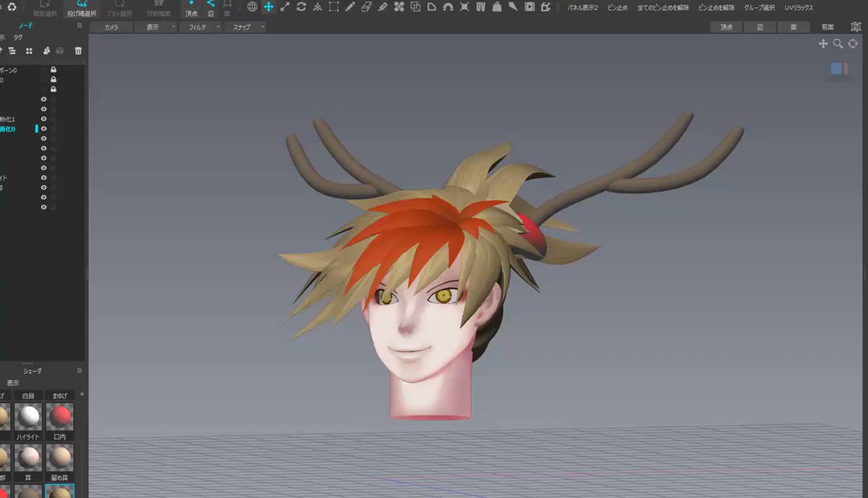Click the four-squares grid icon in node panel

pyautogui.click(x=29, y=51)
